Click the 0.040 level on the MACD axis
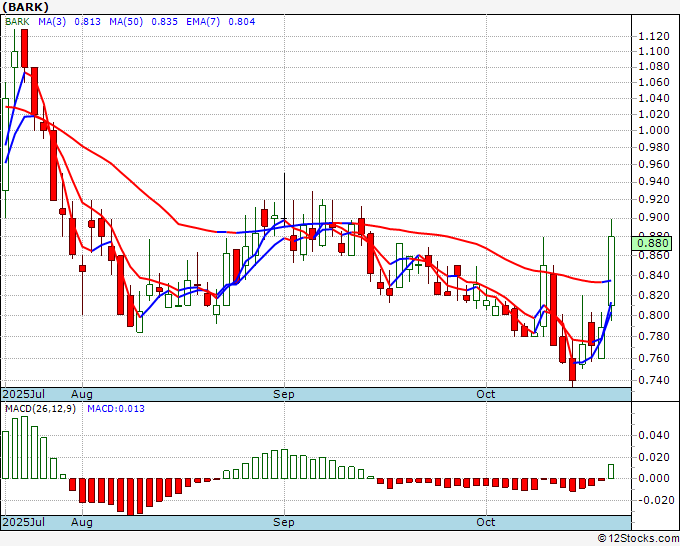Image resolution: width=680 pixels, height=546 pixels. [x=653, y=435]
